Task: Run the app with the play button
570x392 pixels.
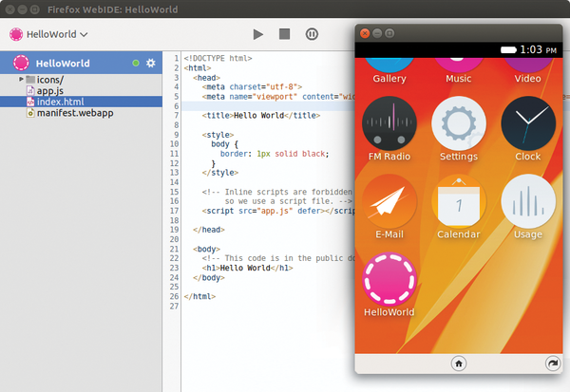Action: click(x=258, y=34)
